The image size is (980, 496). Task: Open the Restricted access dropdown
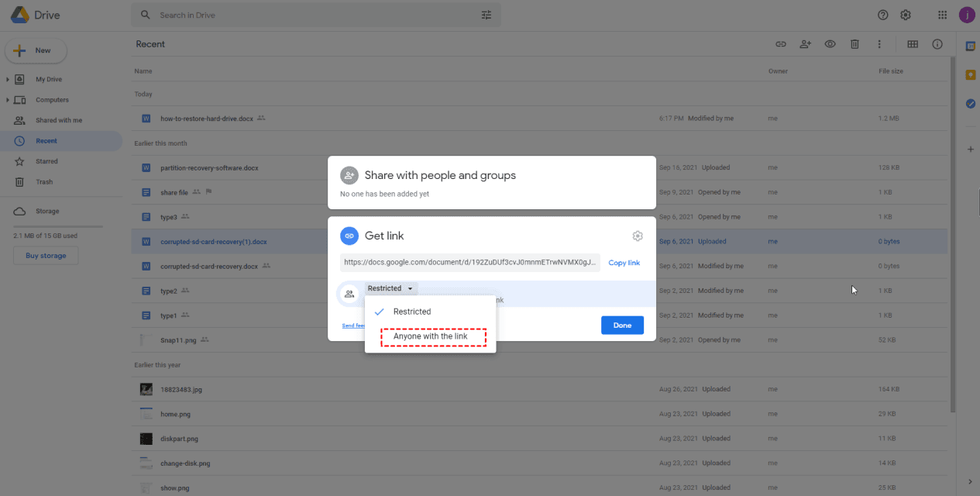(390, 288)
